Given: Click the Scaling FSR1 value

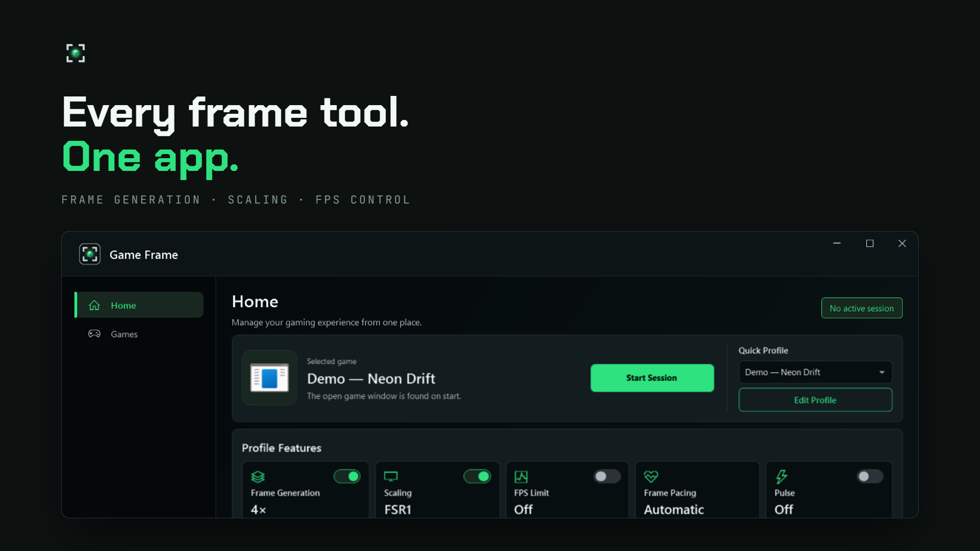Looking at the screenshot, I should 398,509.
